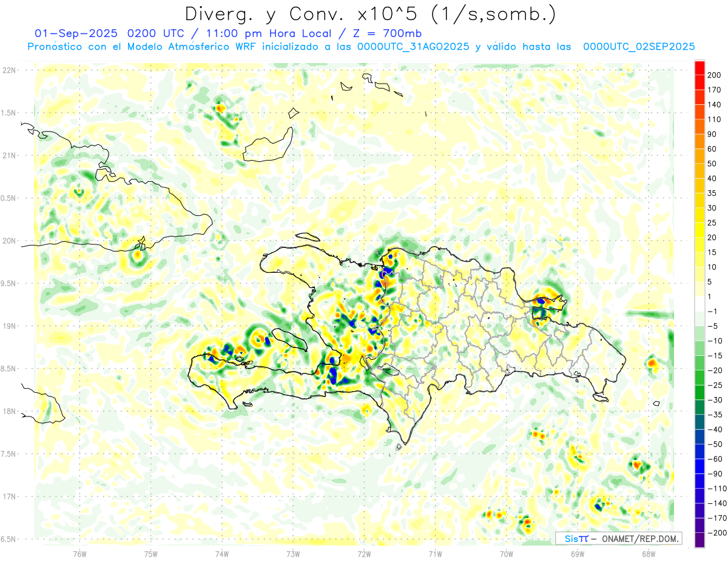Click the positive 5 color scale label

point(709,282)
